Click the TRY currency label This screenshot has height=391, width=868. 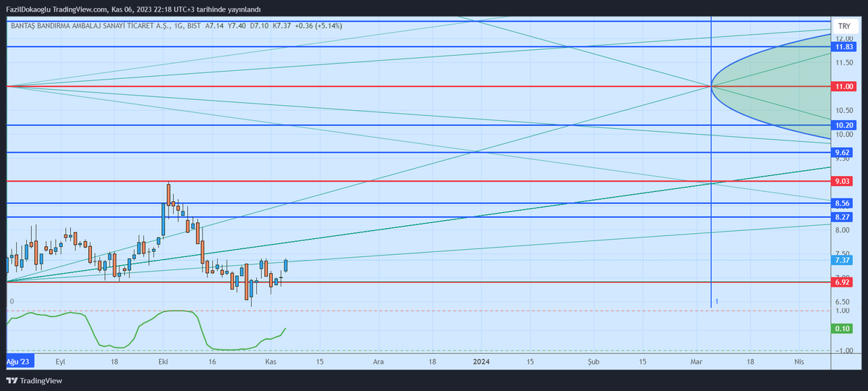pos(843,25)
